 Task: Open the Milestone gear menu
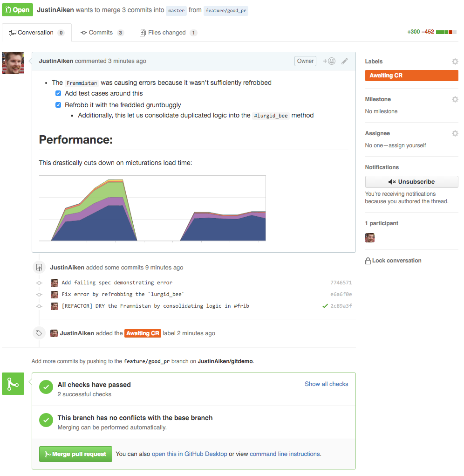tap(455, 99)
